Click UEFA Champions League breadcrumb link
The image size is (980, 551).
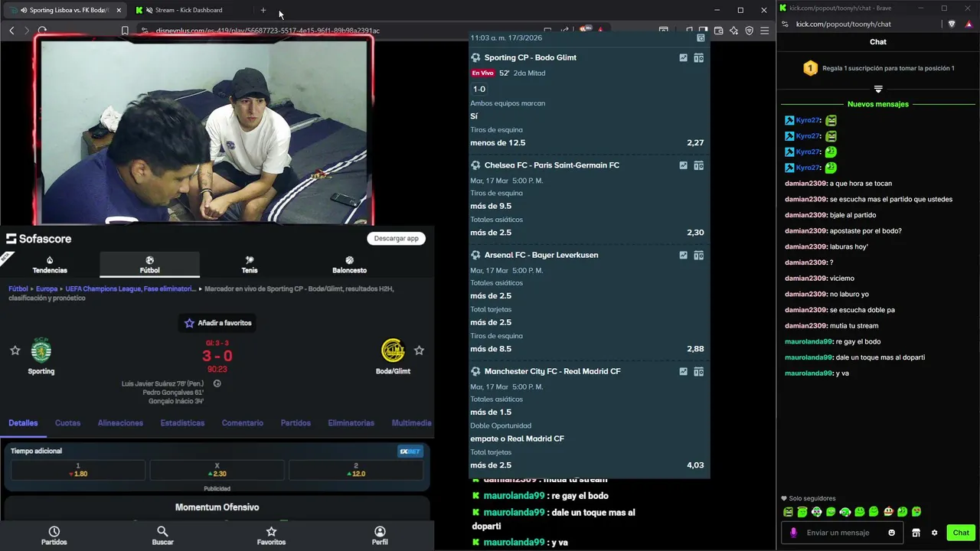pos(130,289)
